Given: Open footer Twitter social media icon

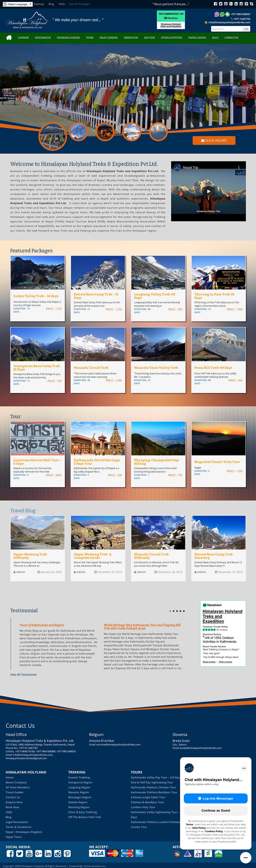Looking at the screenshot, I should click(19, 853).
